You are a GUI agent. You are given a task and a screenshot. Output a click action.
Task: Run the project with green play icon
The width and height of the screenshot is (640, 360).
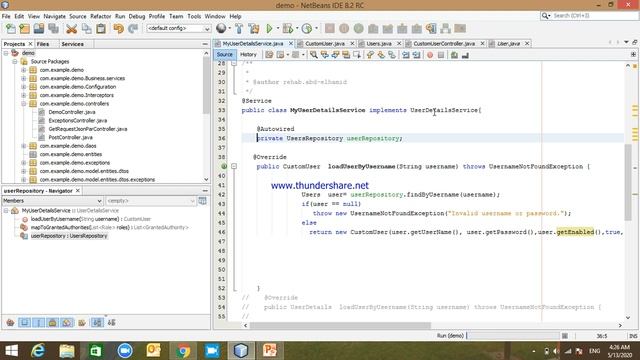tap(269, 28)
